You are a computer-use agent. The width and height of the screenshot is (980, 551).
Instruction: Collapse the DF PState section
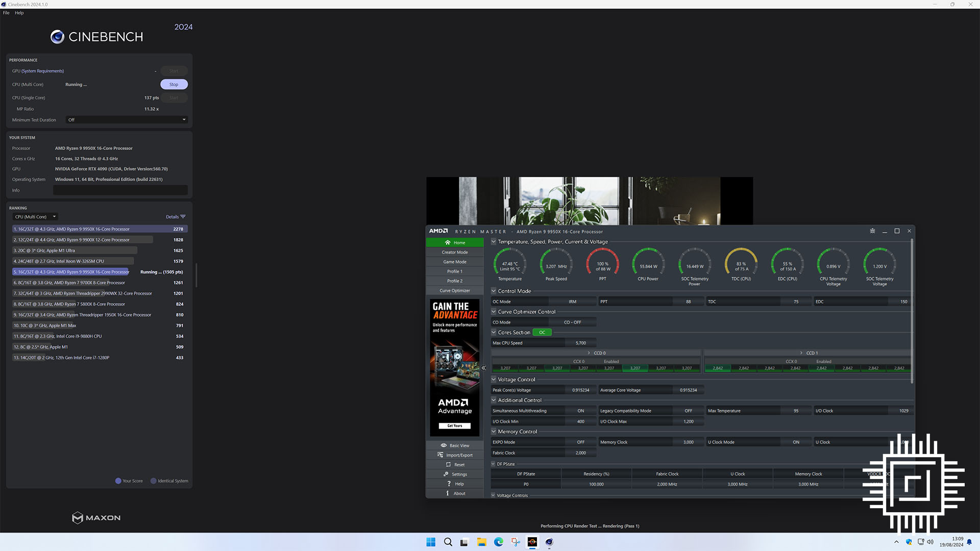tap(493, 464)
